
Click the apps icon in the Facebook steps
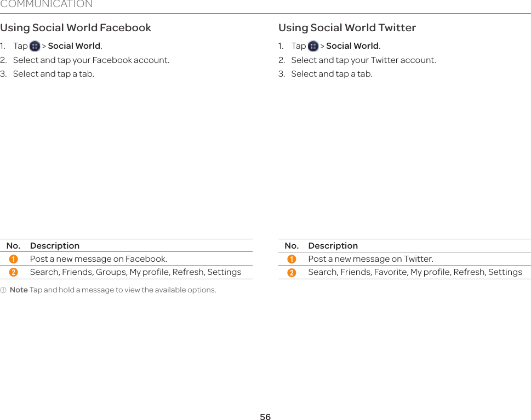(35, 46)
